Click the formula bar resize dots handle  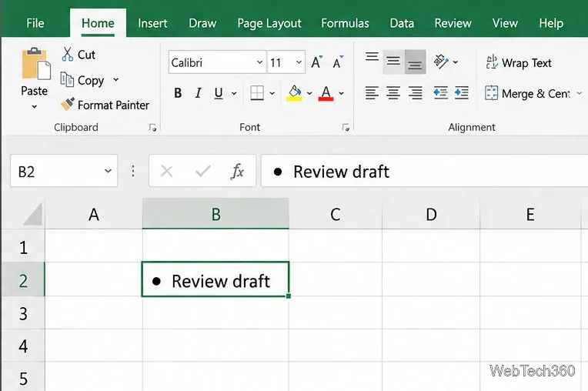point(133,172)
